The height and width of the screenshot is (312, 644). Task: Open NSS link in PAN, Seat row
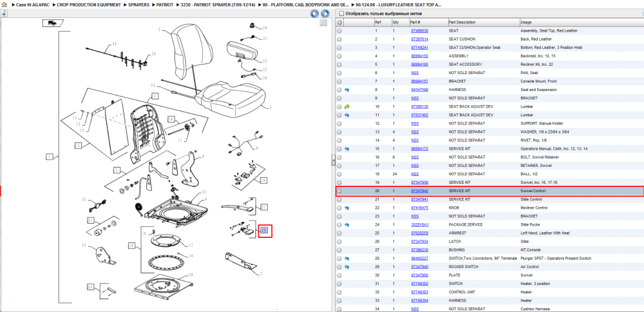[415, 73]
